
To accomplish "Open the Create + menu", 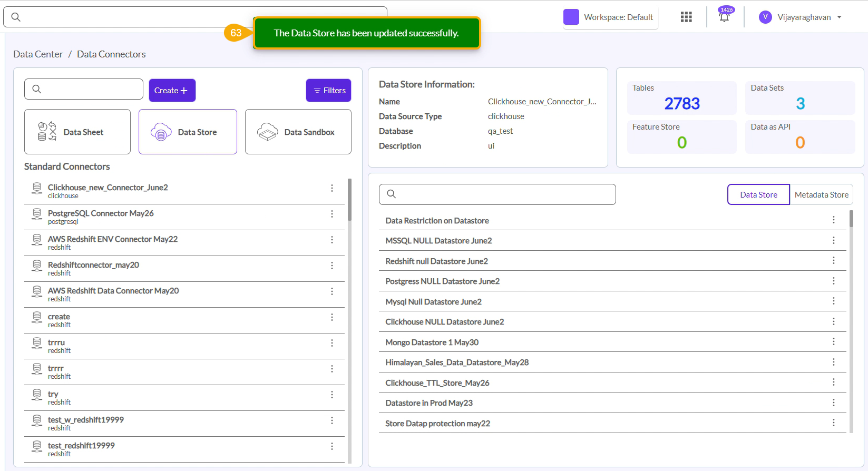I will click(172, 91).
